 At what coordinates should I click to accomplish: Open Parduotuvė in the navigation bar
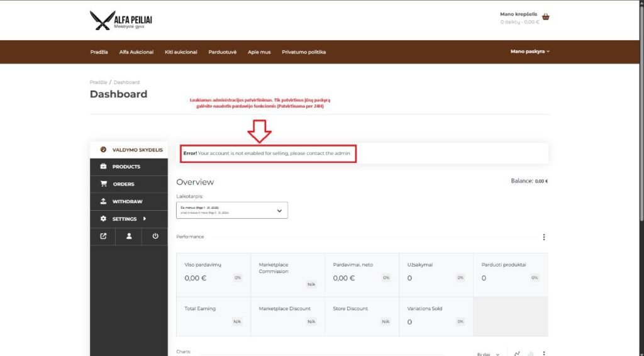pyautogui.click(x=223, y=52)
